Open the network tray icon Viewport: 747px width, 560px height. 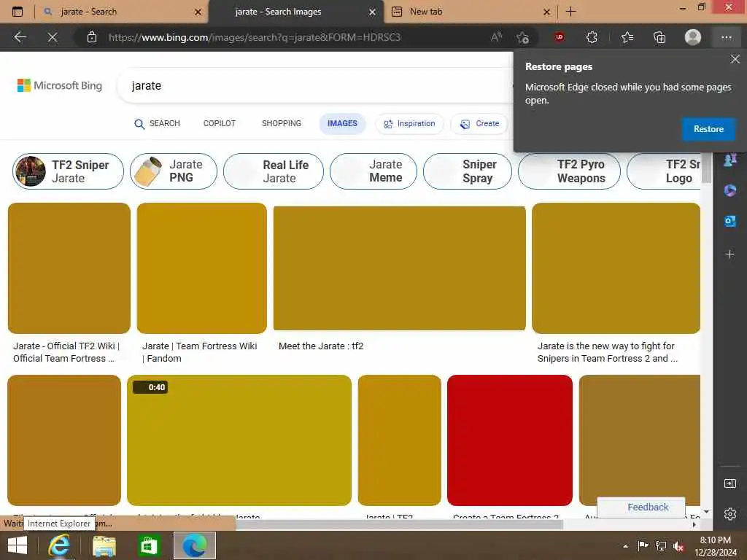click(661, 545)
